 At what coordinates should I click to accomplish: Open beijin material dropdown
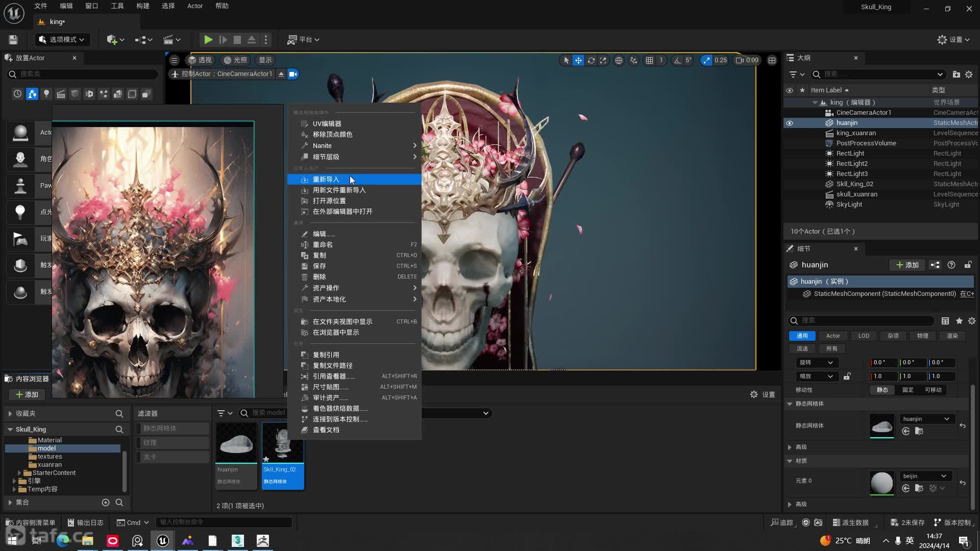coord(925,476)
